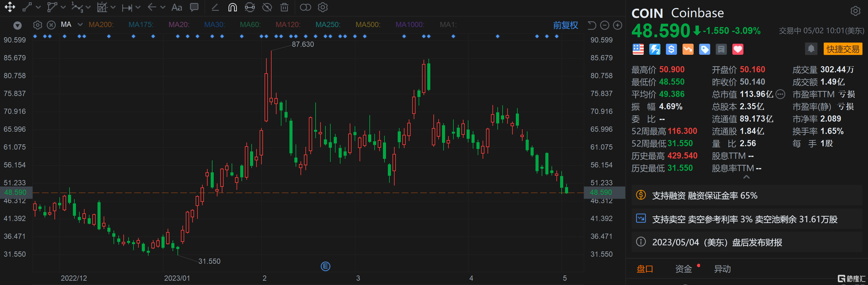868x285 pixels.
Task: Expand the arrow annotation tool options
Action: (x=163, y=7)
